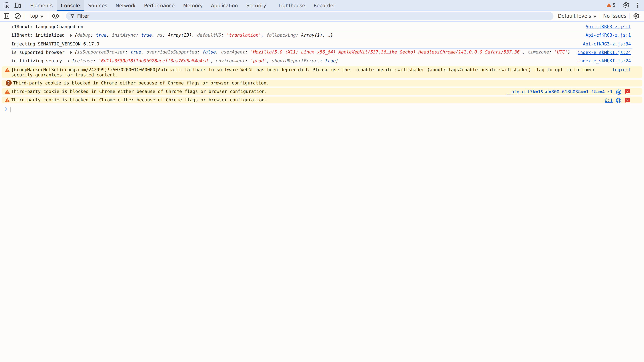Click the 'UTC' timezone value

point(561,52)
